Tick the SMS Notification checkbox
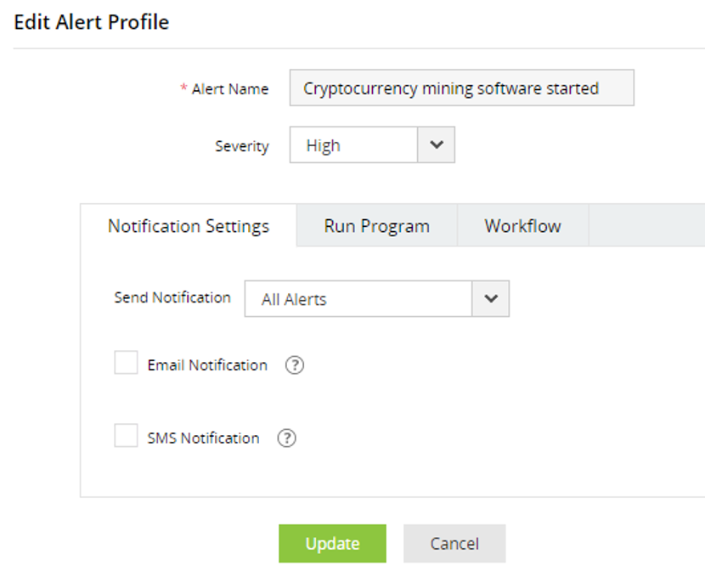 coord(126,437)
